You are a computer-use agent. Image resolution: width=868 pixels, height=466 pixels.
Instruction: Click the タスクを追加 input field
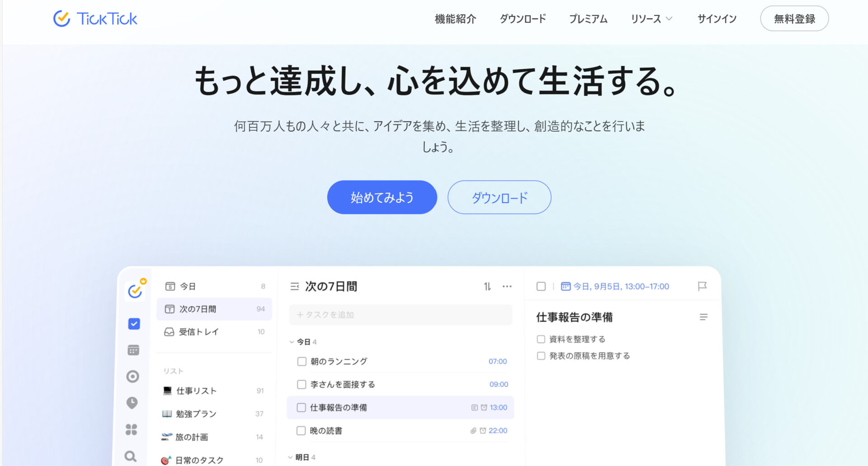[x=400, y=314]
